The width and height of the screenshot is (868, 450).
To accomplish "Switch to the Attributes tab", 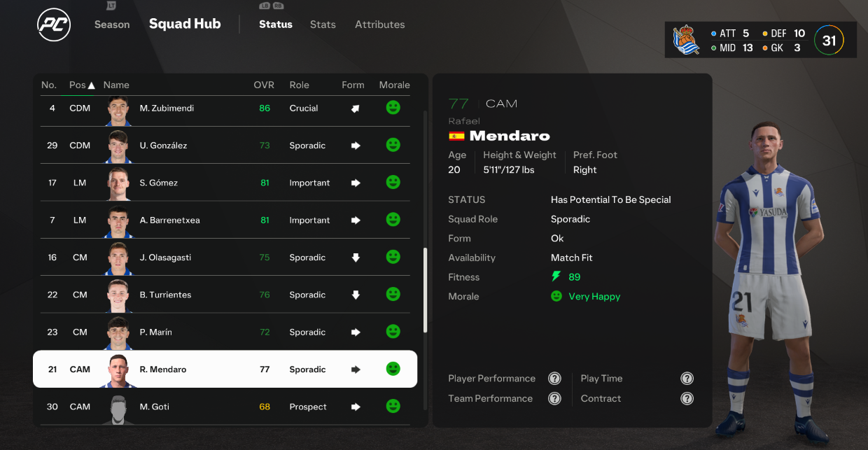I will coord(379,24).
